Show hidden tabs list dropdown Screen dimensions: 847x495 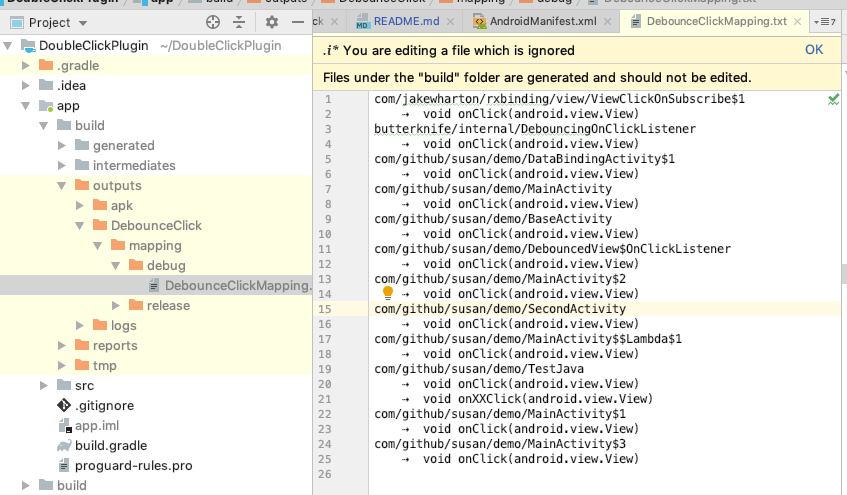tap(825, 22)
